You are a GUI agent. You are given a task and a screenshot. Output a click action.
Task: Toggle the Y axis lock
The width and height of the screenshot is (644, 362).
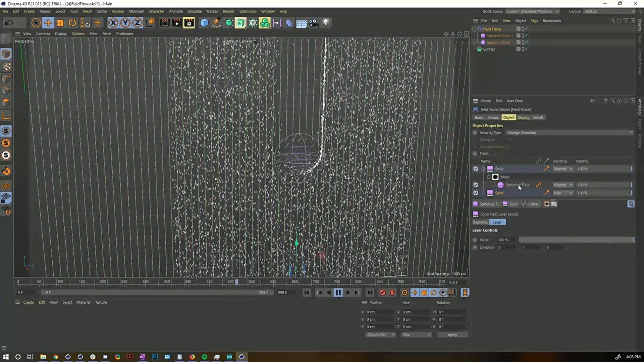coord(125,23)
